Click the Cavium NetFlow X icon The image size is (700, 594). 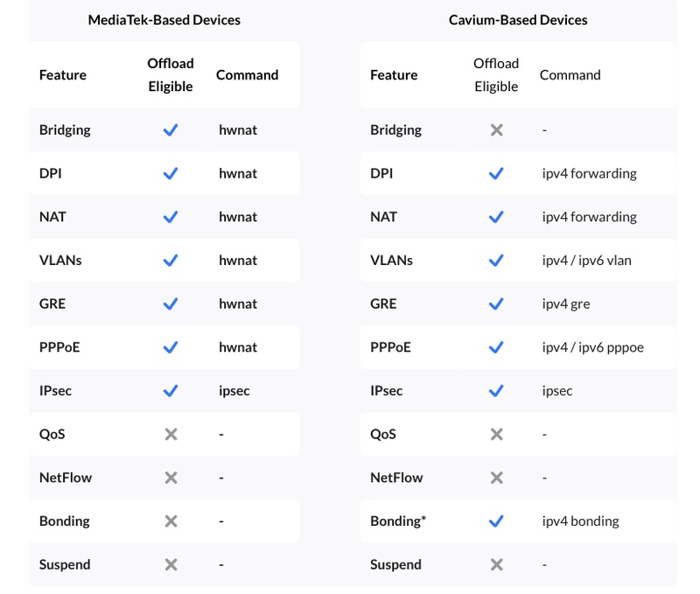(496, 478)
